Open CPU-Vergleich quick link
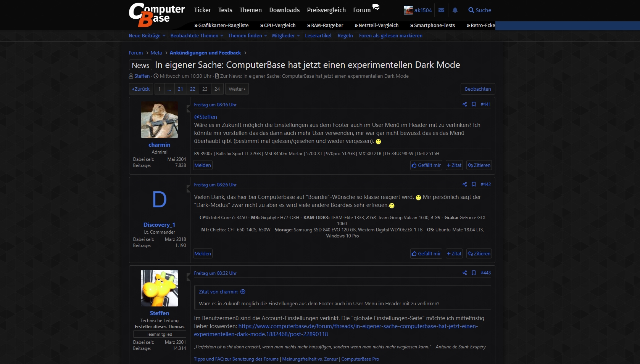The image size is (640, 364). click(x=278, y=26)
